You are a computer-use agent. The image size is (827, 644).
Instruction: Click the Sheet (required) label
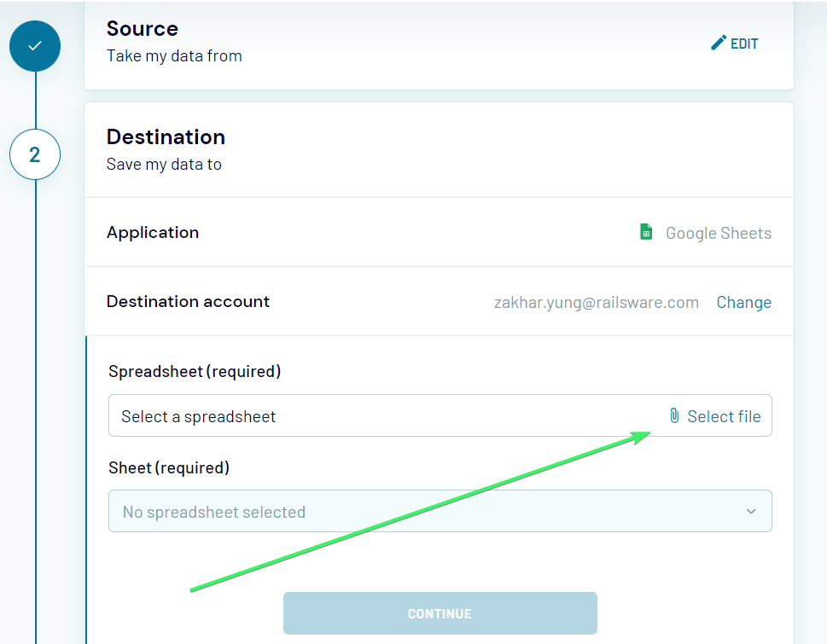pos(169,468)
